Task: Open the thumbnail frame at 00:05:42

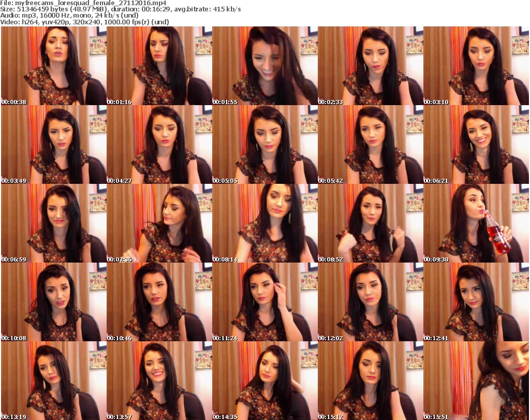Action: [371, 144]
